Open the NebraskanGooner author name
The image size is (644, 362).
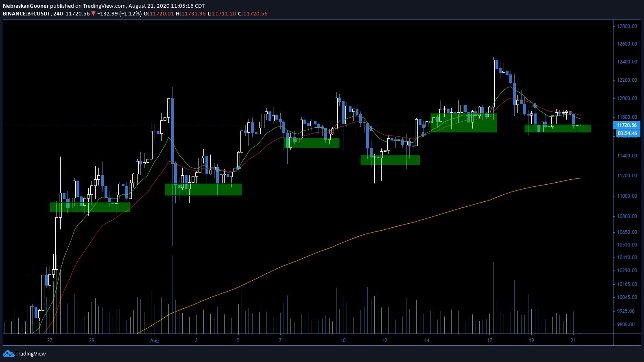pos(26,6)
